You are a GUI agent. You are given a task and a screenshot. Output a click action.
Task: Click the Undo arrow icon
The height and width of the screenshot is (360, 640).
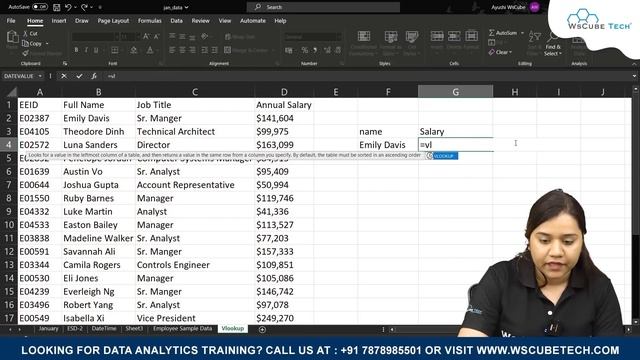pos(68,7)
